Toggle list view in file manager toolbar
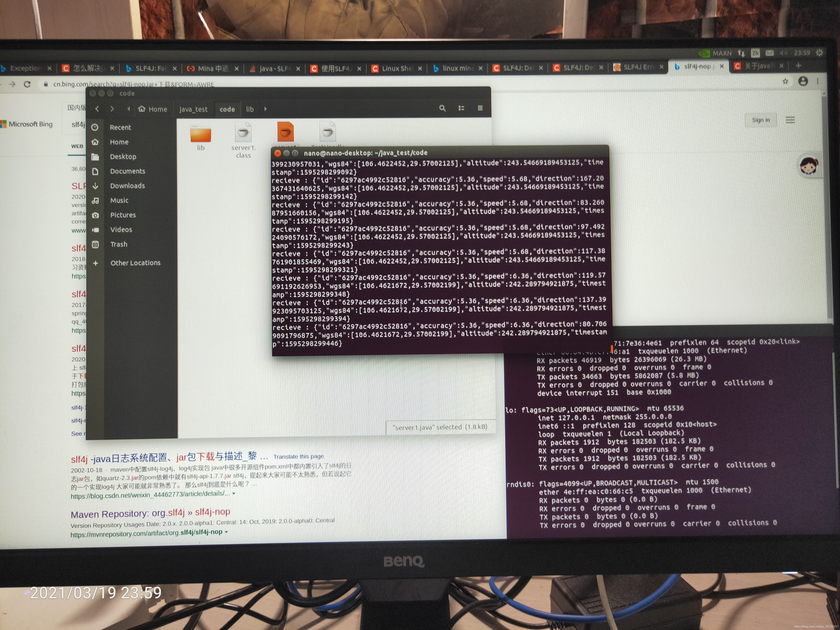The width and height of the screenshot is (840, 630). tap(461, 108)
